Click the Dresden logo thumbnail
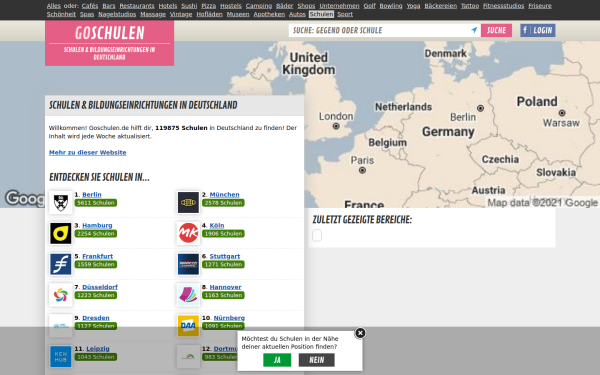Image resolution: width=600 pixels, height=375 pixels. [60, 326]
